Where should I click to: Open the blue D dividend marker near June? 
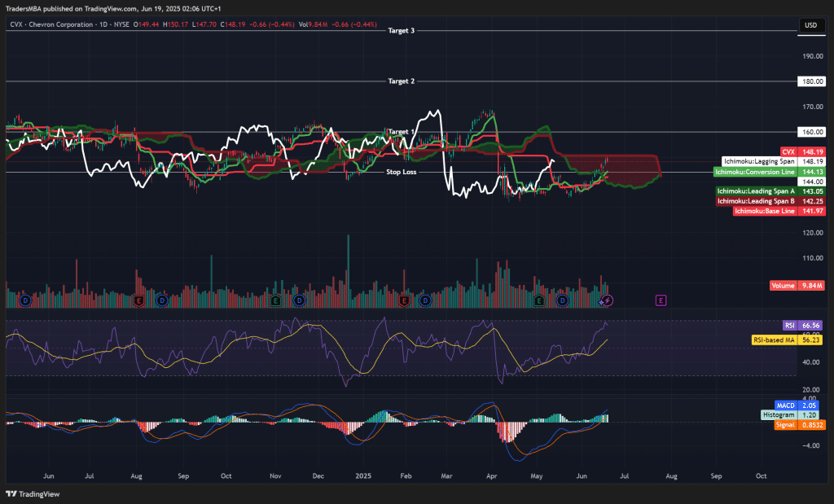(x=563, y=300)
